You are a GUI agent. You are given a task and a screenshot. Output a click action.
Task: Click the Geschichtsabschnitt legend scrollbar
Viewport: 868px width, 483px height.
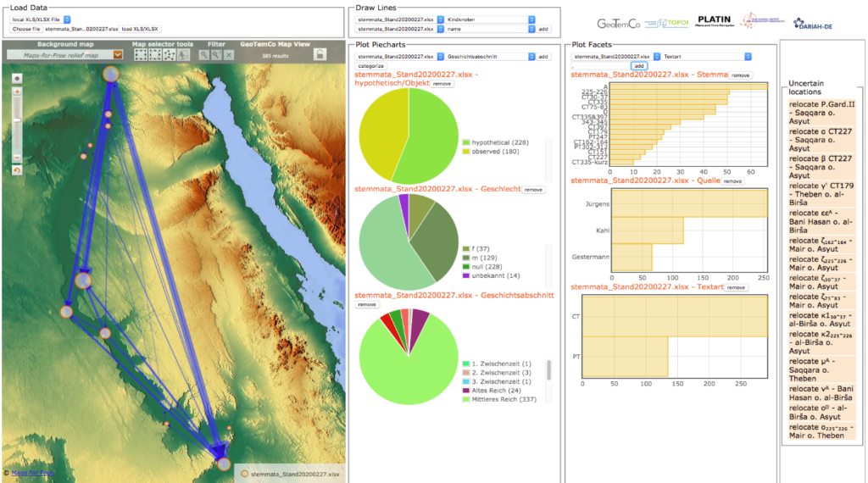click(x=548, y=370)
